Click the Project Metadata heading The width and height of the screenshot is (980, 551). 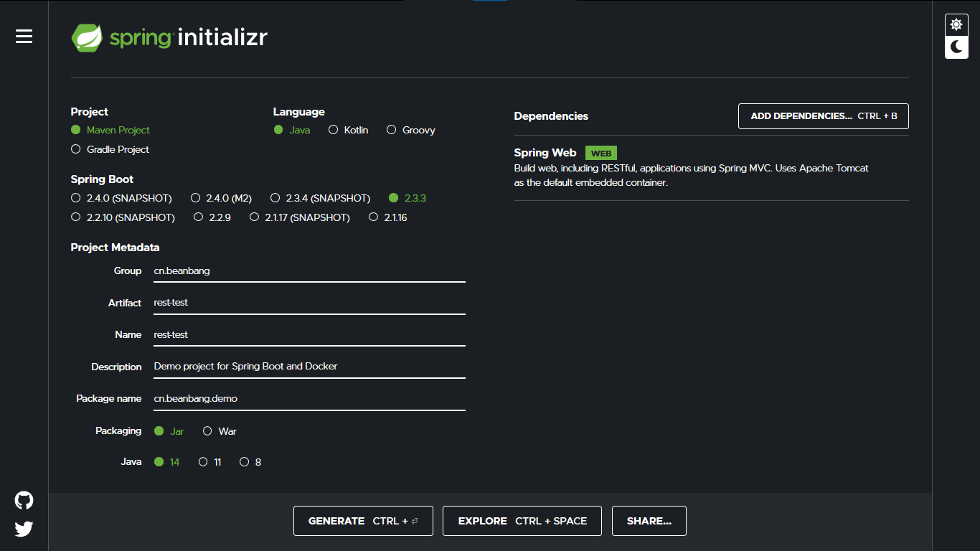coord(115,248)
